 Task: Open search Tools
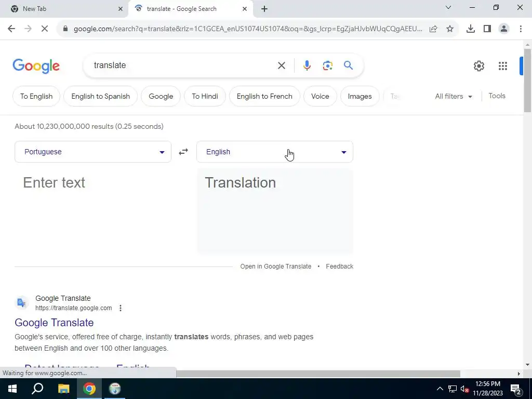tap(497, 96)
